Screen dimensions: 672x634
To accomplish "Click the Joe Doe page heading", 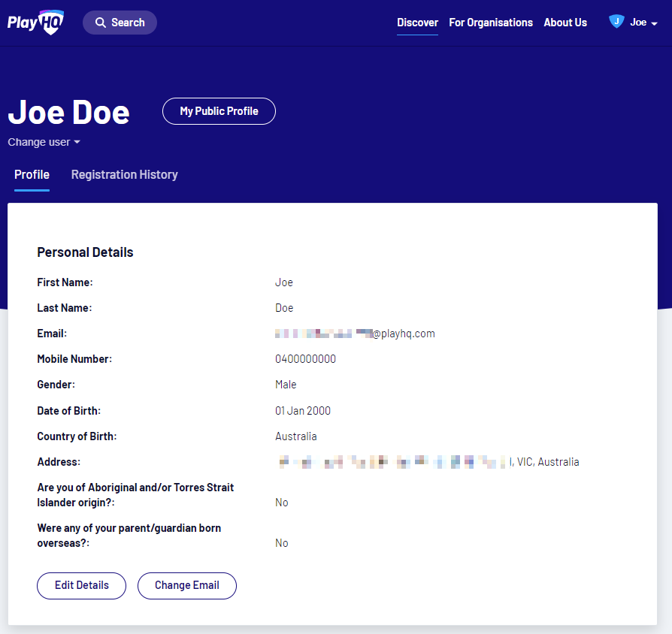I will (69, 112).
